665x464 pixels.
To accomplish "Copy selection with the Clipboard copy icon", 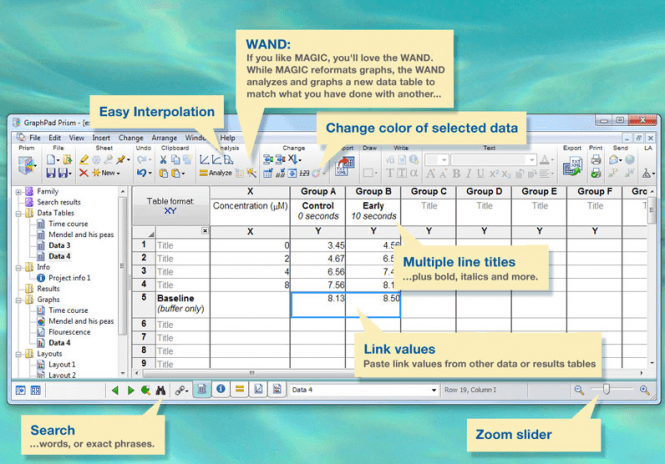I will click(175, 159).
